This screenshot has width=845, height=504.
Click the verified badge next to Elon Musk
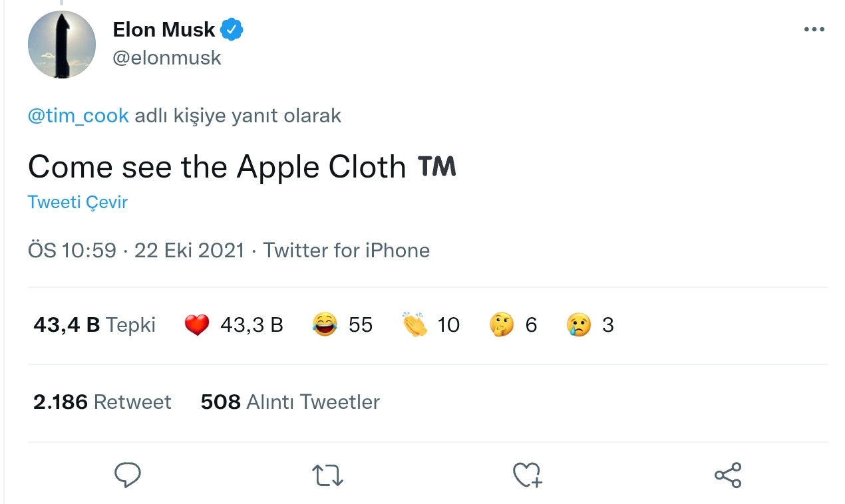[x=232, y=28]
